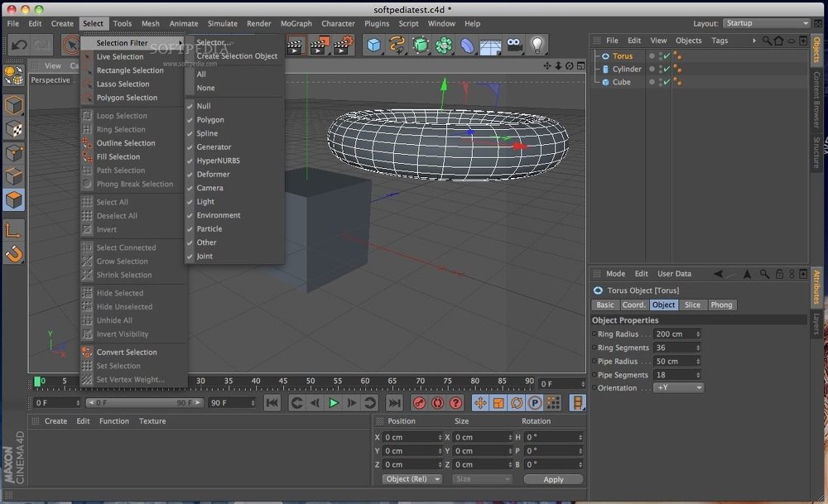
Task: Toggle scale keyframe icon
Action: [x=498, y=403]
